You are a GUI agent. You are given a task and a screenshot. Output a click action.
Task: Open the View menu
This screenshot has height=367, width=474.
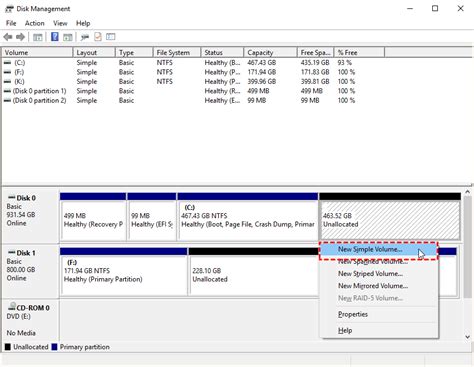(x=60, y=23)
